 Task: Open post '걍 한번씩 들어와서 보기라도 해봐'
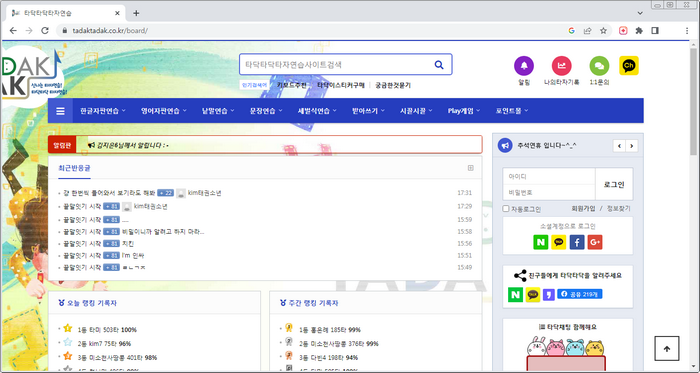pos(109,193)
